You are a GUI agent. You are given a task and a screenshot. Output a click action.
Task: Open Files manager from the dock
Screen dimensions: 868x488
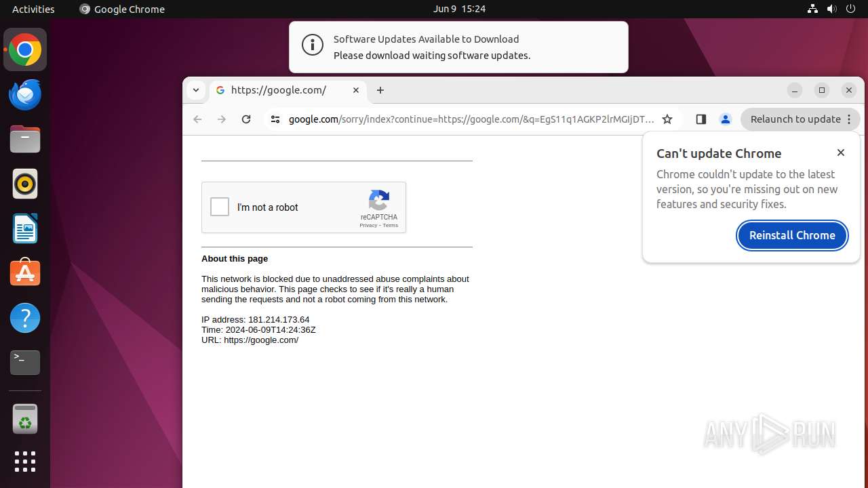pos(25,139)
